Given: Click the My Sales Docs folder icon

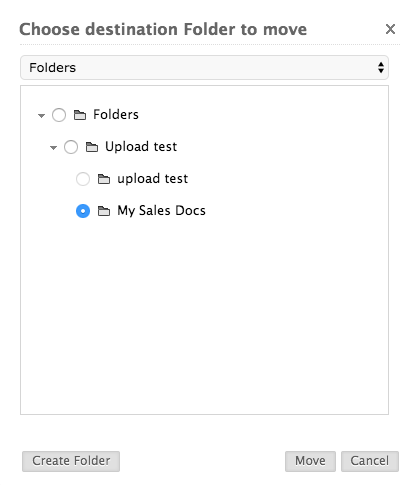Looking at the screenshot, I should 104,211.
